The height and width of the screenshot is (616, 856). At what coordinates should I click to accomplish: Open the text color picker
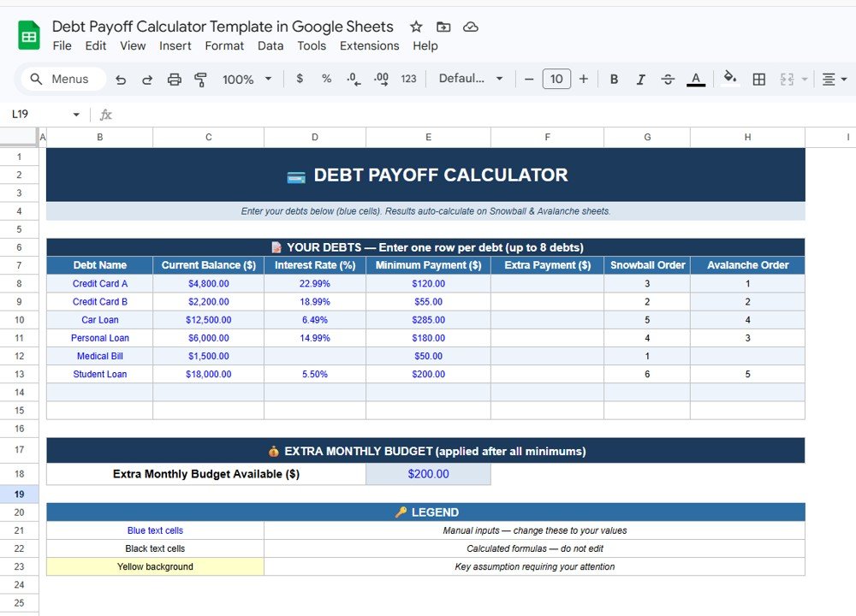[696, 79]
